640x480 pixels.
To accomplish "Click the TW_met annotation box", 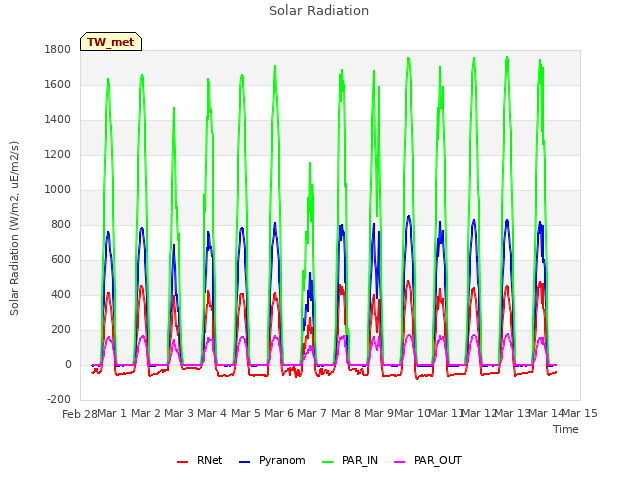I will (x=111, y=42).
